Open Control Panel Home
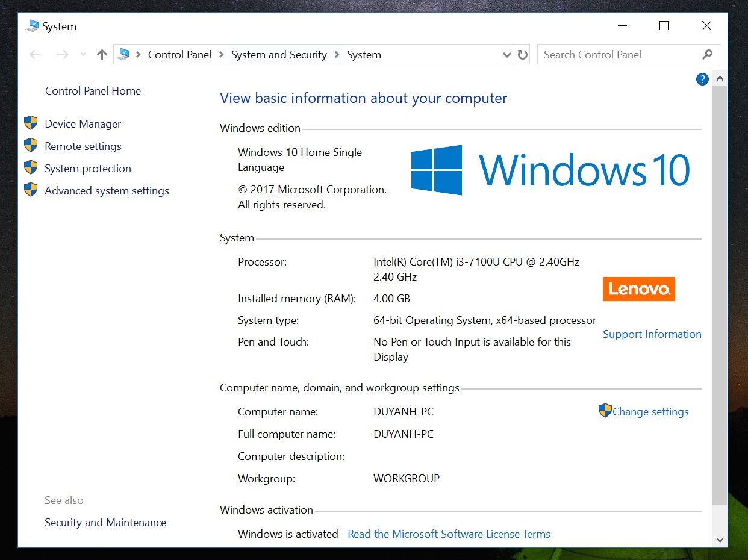Screen dimensions: 748x560 93,91
